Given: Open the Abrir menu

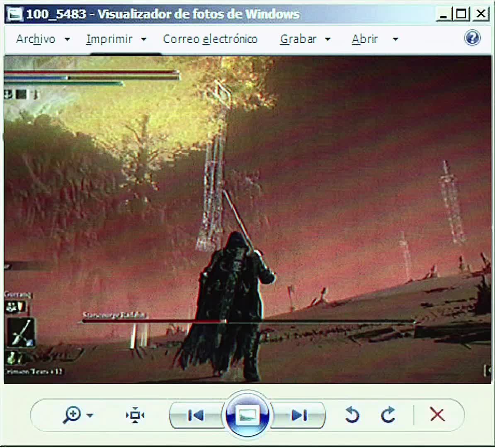Looking at the screenshot, I should click(x=365, y=39).
